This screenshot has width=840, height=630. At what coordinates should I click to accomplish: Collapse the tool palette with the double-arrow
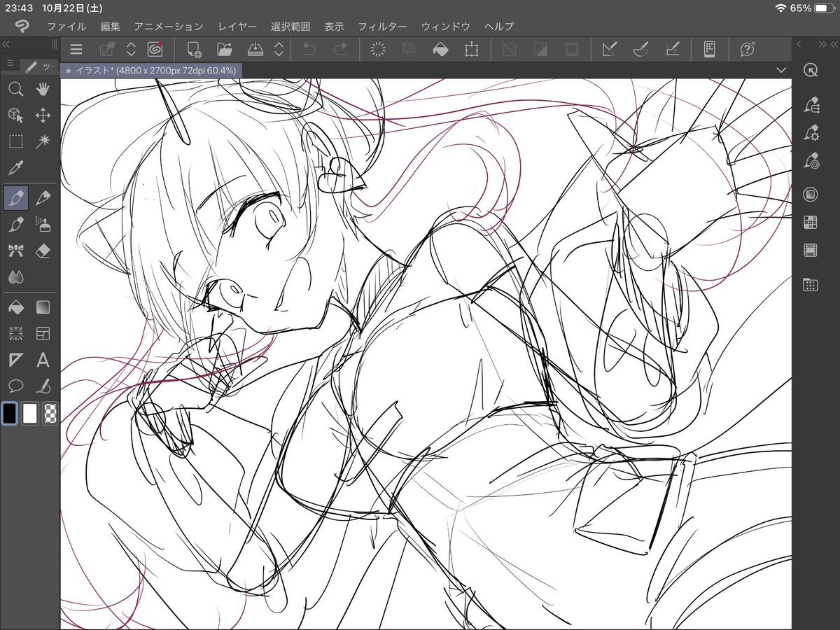click(x=7, y=44)
